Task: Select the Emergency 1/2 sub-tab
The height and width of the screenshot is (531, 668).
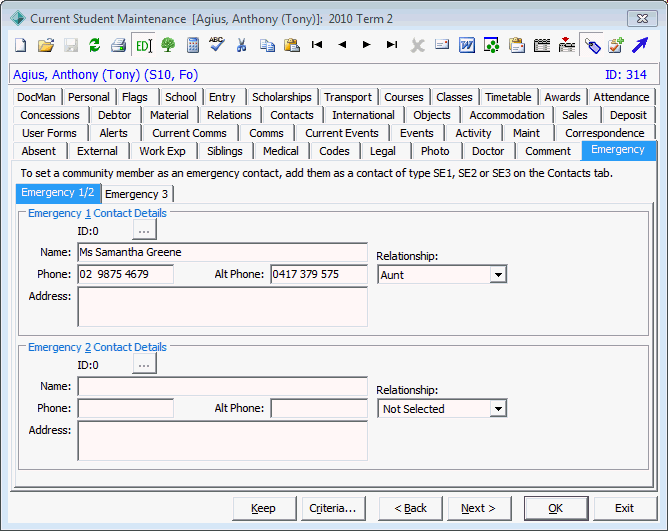Action: [58, 193]
